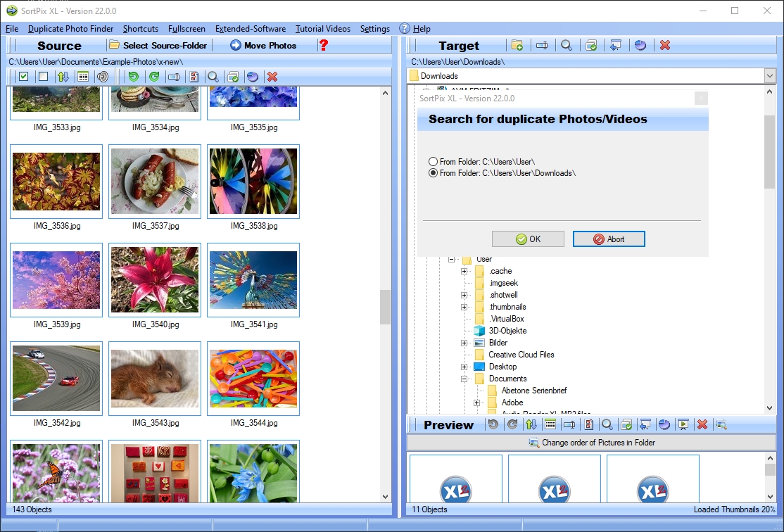Rotate the selected photo left
This screenshot has height=532, width=784.
coord(134,77)
